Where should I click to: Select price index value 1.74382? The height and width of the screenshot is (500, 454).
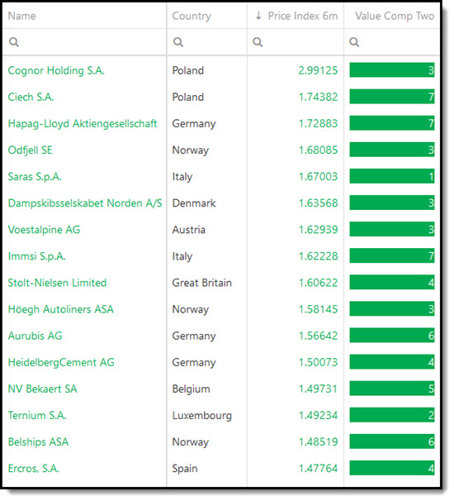click(318, 97)
